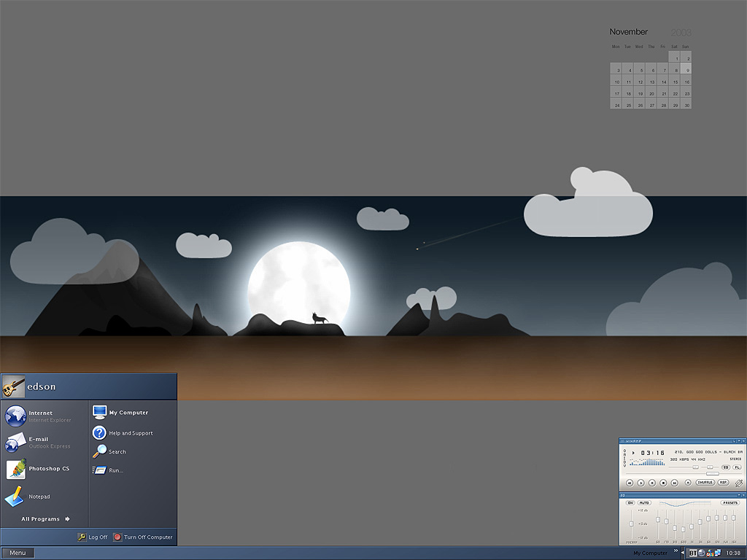Open Help and Support
The image size is (747, 560).
click(x=123, y=433)
